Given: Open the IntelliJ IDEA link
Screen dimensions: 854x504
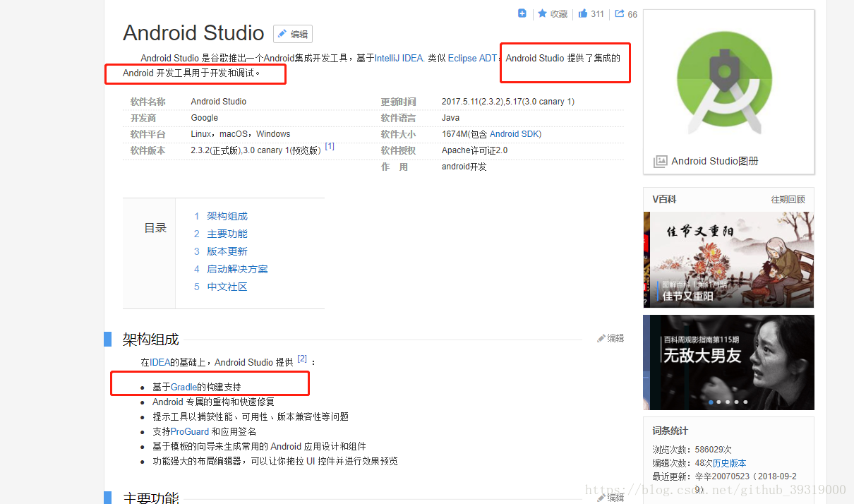Looking at the screenshot, I should tap(399, 58).
